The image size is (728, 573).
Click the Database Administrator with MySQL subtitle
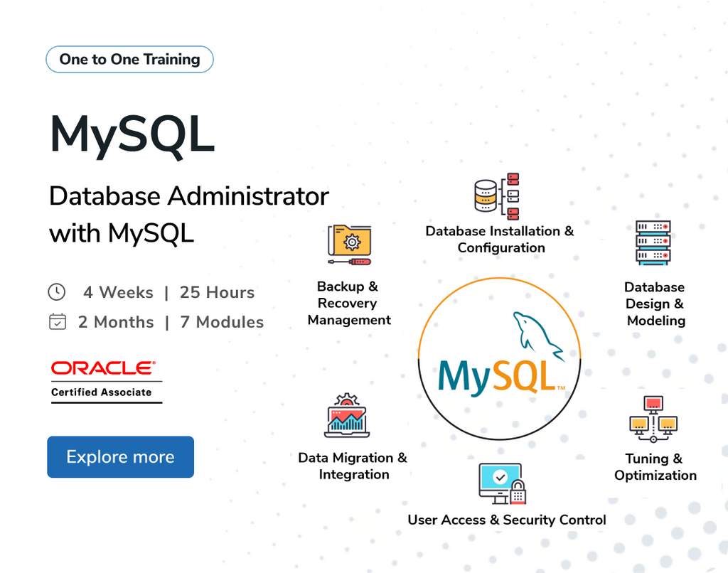pos(188,213)
